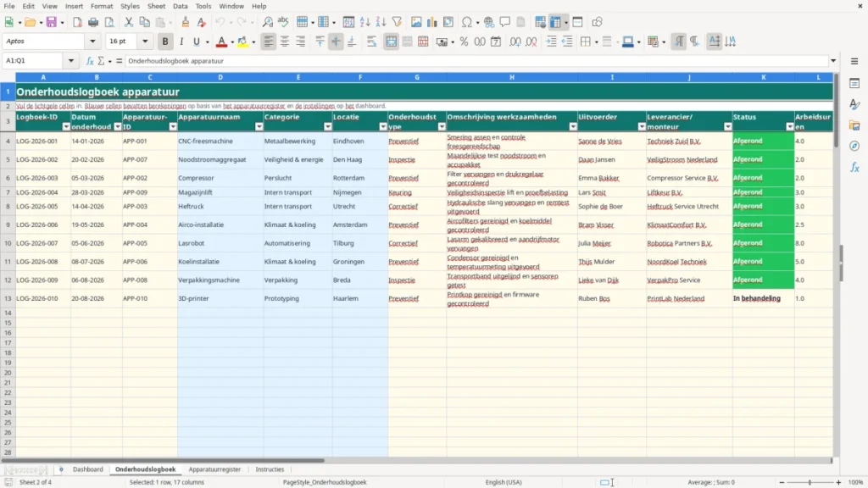Open the Categorie column filter dropdown
The image size is (868, 488).
(x=328, y=127)
